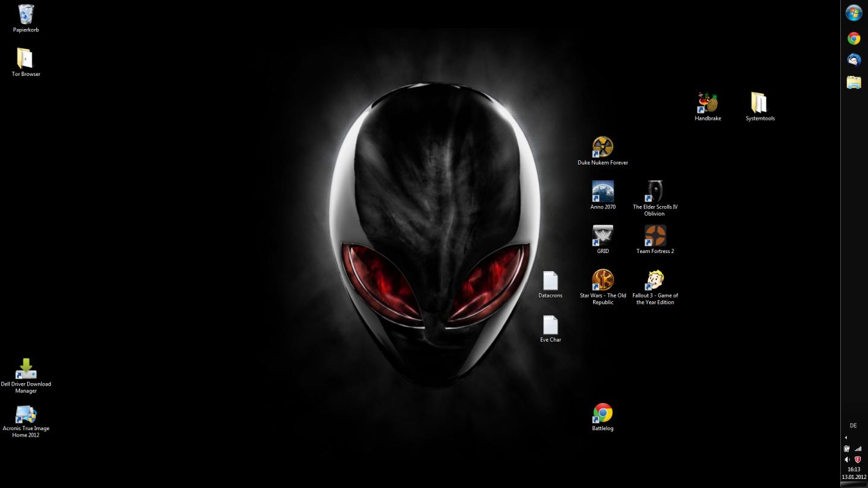Click the Battlelog Chrome shortcut
The height and width of the screenshot is (488, 868).
pyautogui.click(x=603, y=413)
